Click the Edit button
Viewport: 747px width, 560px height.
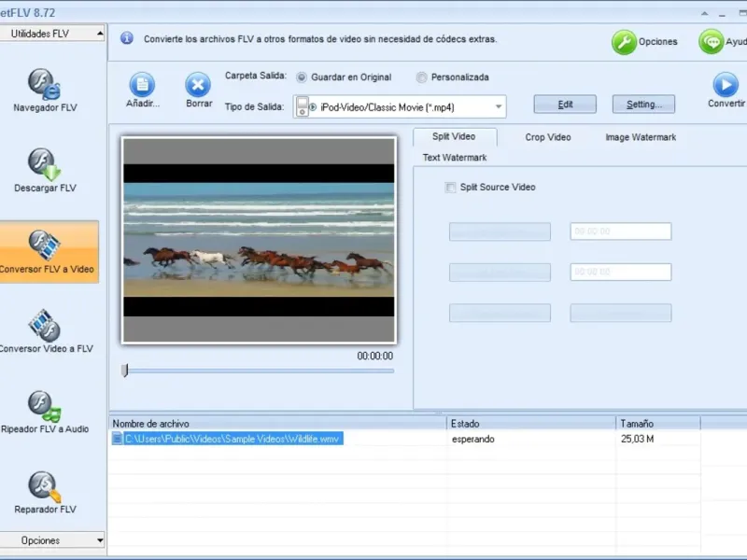tap(565, 104)
